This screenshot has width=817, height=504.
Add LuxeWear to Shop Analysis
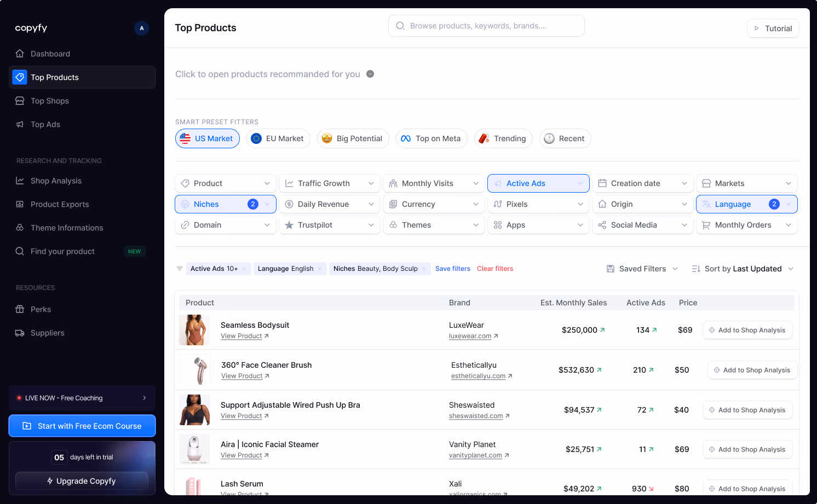click(747, 330)
